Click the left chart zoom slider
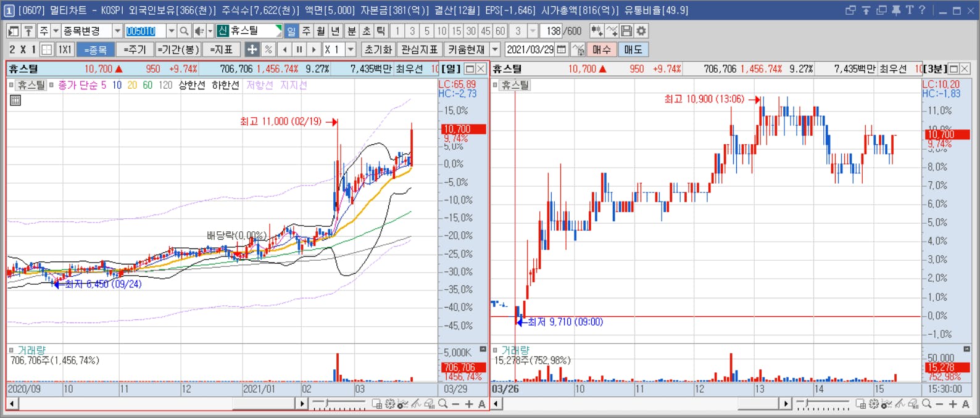The width and height of the screenshot is (980, 418). pos(339,404)
